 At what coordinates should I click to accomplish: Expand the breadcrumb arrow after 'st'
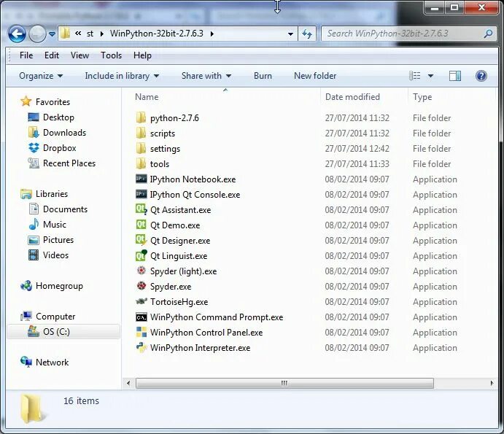(102, 34)
